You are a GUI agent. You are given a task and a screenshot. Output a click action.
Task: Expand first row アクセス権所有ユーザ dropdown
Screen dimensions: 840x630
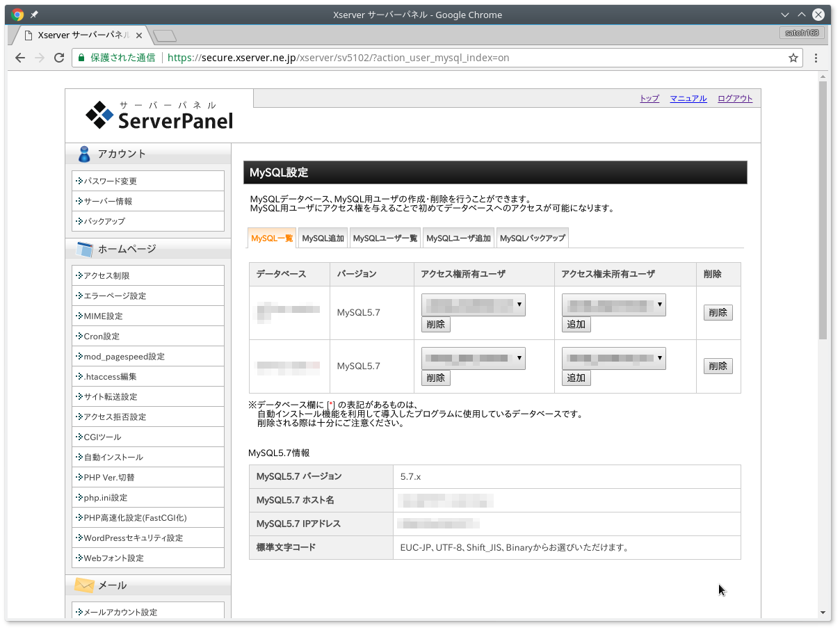(x=474, y=305)
